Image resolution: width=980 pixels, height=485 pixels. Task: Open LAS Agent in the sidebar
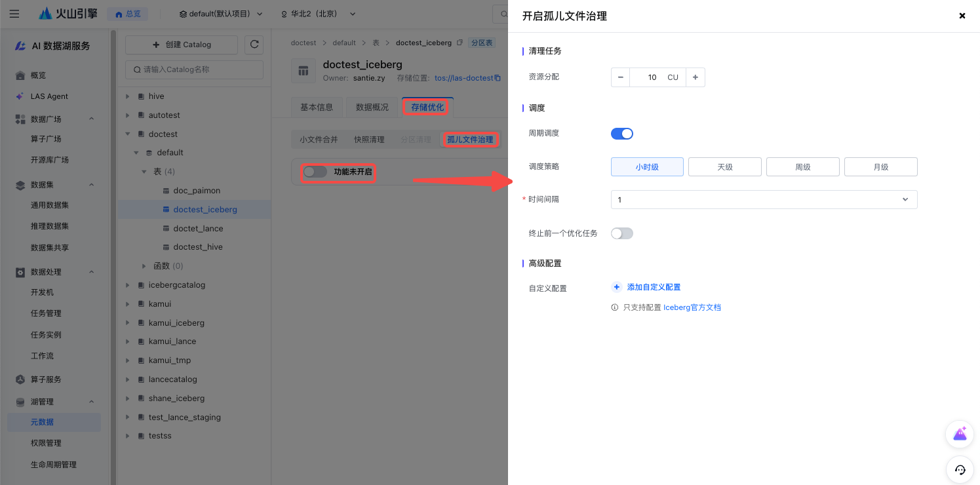pyautogui.click(x=49, y=96)
